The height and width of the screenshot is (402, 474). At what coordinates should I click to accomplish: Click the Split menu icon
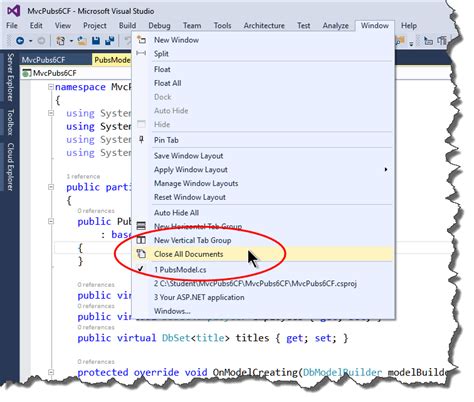141,53
